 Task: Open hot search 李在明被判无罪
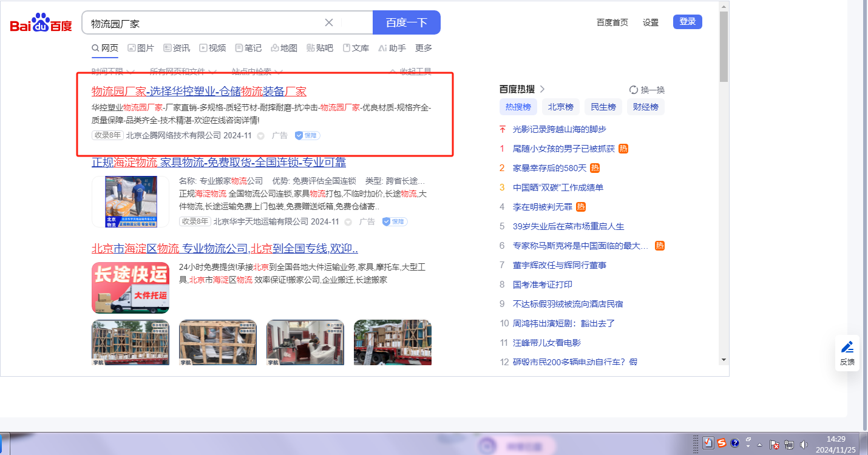click(x=543, y=207)
